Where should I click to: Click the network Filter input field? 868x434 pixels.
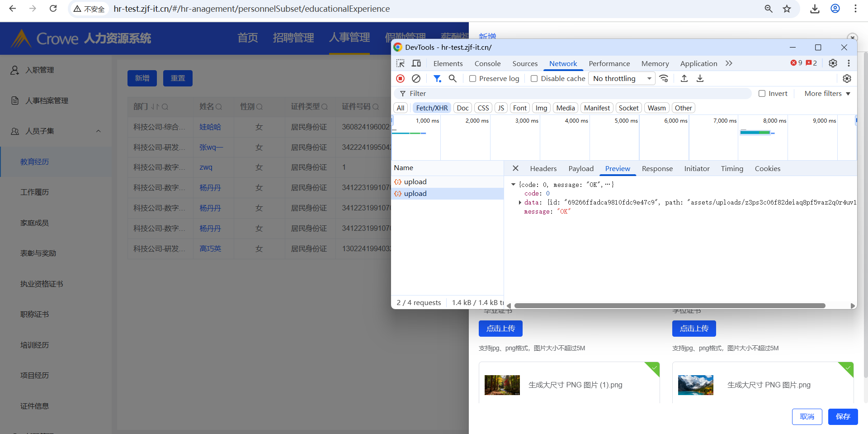574,94
